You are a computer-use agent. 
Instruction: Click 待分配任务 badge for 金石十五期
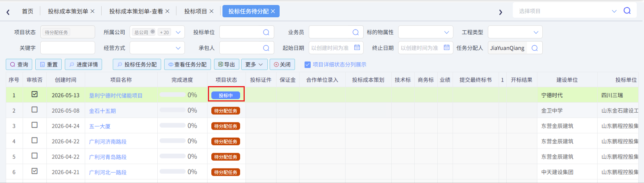pos(226,111)
